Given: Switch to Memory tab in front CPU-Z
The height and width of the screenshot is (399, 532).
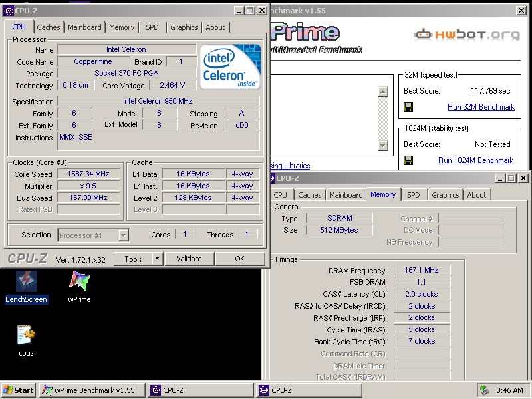Looking at the screenshot, I should (x=122, y=27).
